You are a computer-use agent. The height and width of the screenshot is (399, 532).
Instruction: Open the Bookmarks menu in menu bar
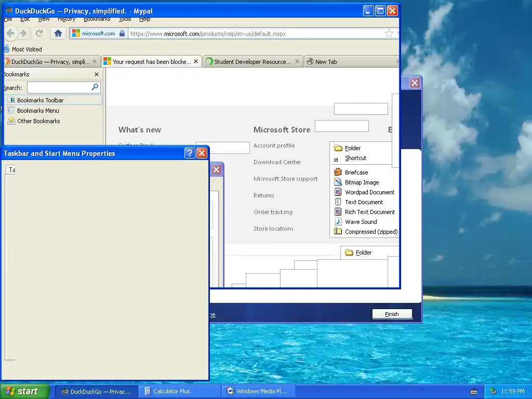point(97,19)
